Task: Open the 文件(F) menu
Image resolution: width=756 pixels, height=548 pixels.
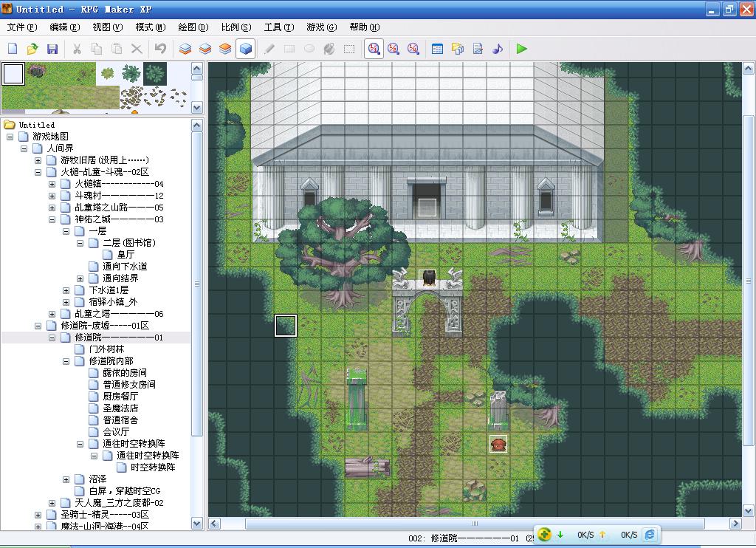Action: click(x=22, y=27)
